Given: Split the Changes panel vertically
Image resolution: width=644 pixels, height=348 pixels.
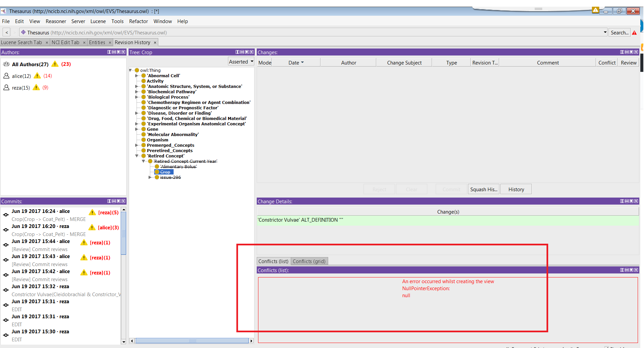Looking at the screenshot, I should (622, 52).
